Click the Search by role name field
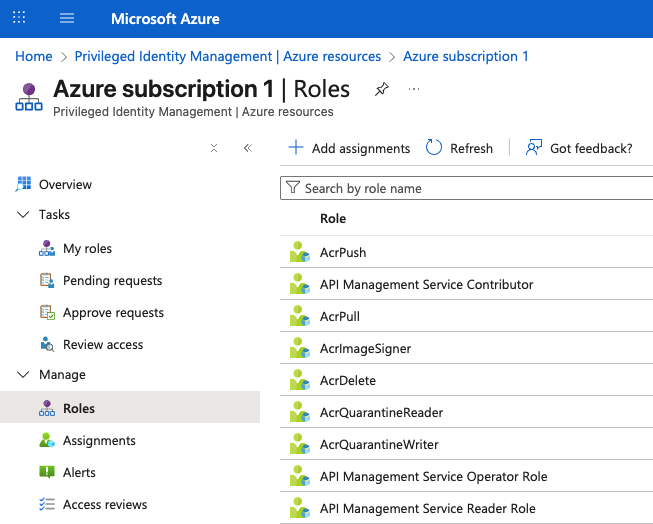The width and height of the screenshot is (653, 524). pyautogui.click(x=470, y=188)
